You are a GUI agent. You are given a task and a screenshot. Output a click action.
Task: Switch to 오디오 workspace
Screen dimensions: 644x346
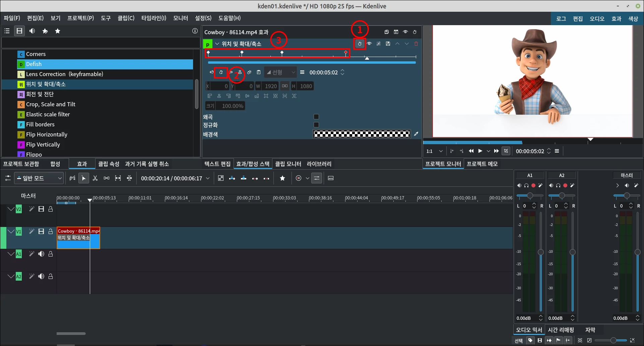[597, 19]
